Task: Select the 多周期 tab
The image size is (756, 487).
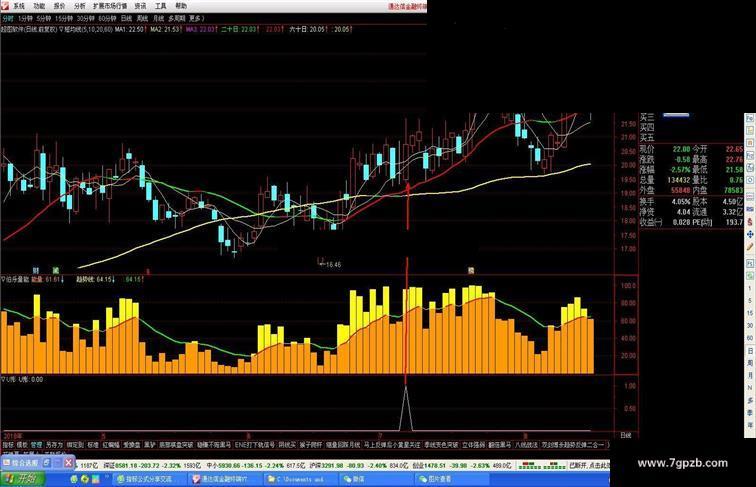Action: click(x=176, y=18)
